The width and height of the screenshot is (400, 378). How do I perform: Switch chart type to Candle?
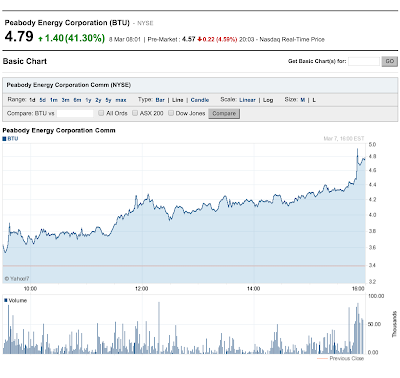[200, 100]
